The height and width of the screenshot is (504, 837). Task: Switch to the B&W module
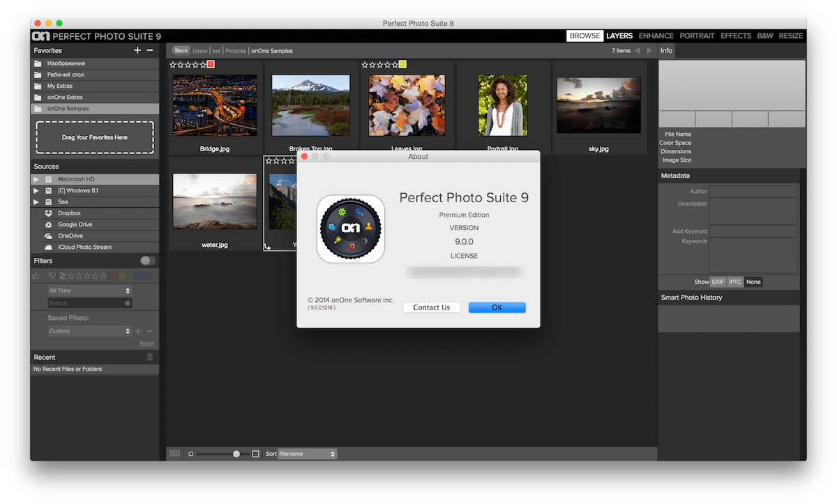coord(765,36)
